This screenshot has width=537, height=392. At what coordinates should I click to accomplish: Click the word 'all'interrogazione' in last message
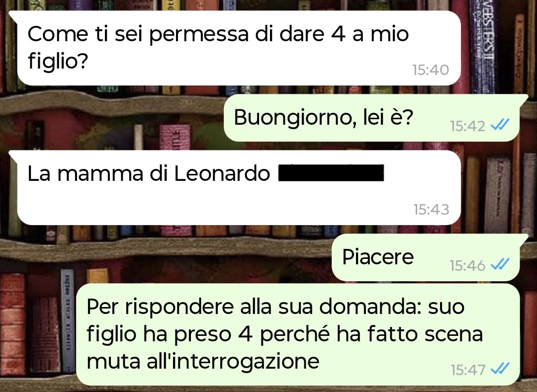[x=233, y=361]
